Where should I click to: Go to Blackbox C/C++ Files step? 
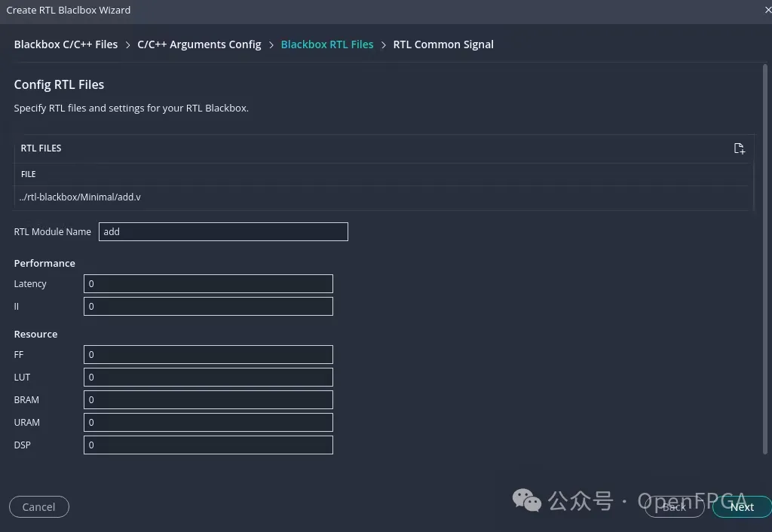[66, 44]
